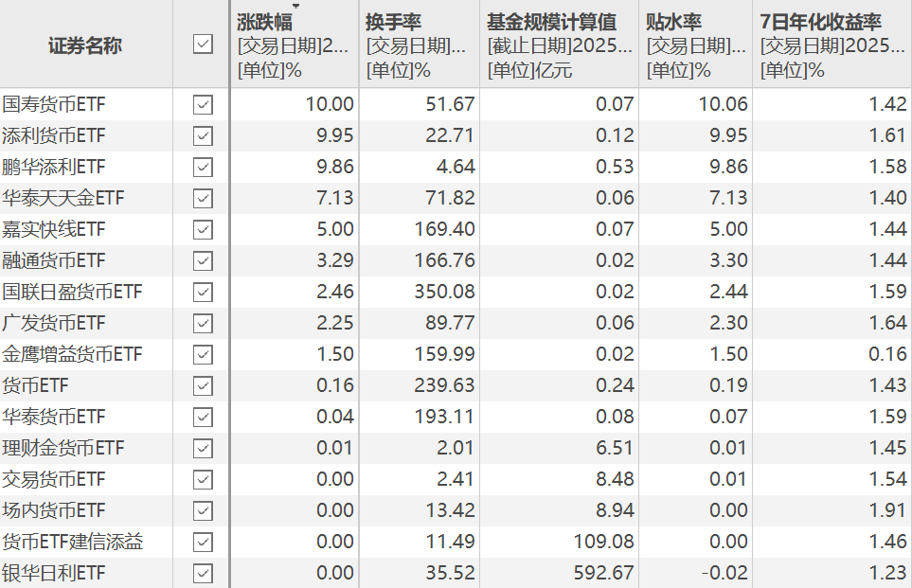Click the sort arrow above 涨跌幅 column
Image resolution: width=912 pixels, height=588 pixels.
(295, 6)
